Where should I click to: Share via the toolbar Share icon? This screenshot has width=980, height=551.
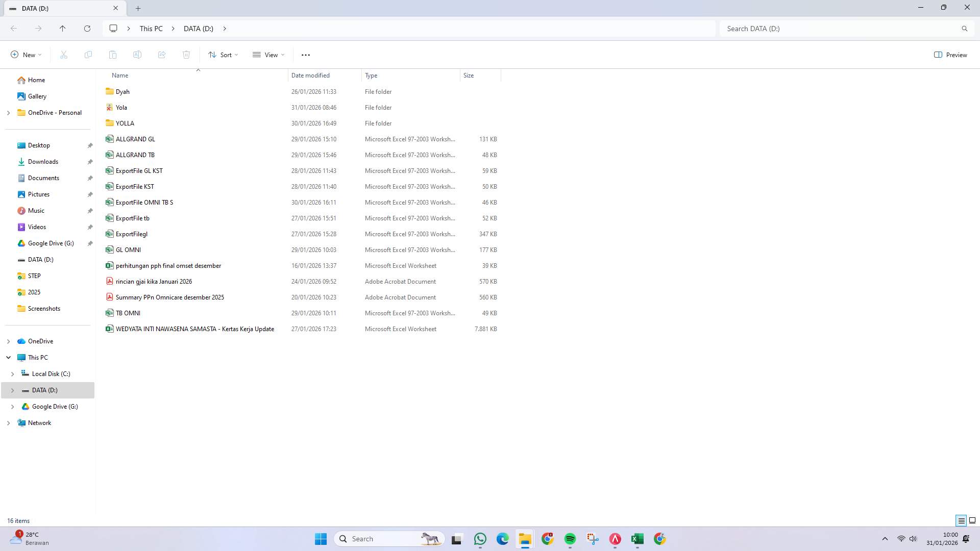162,55
